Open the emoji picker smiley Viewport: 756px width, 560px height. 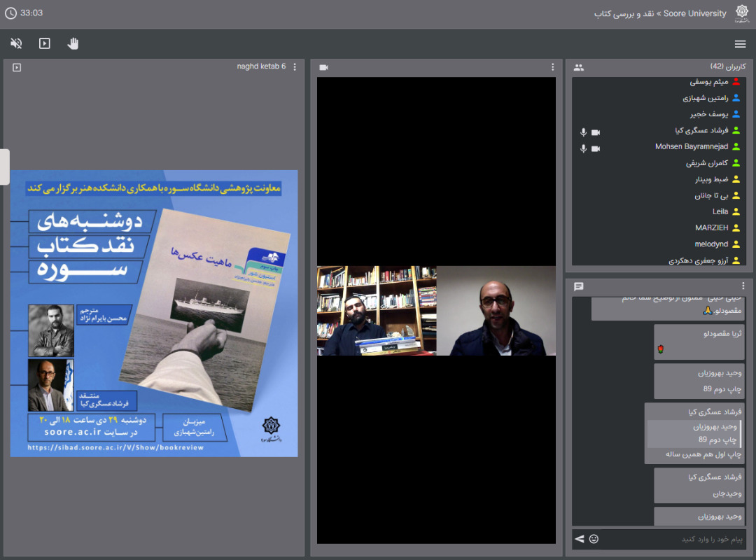point(594,539)
